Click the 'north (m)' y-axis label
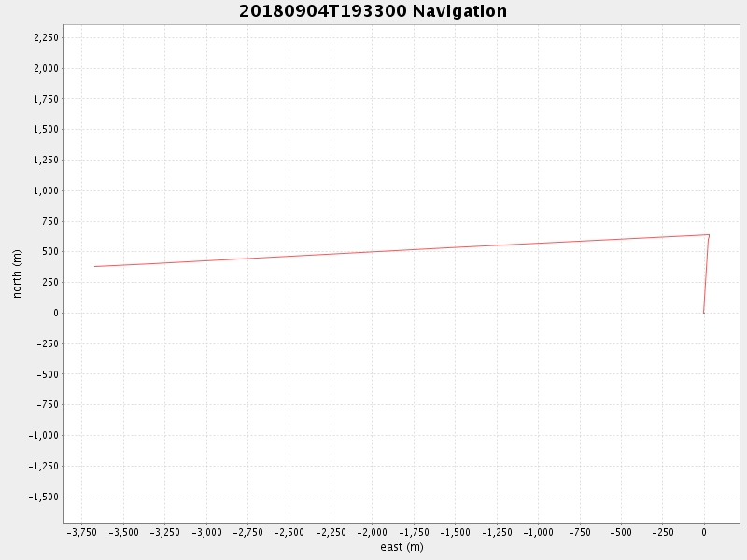Viewport: 747px width, 560px height. (x=17, y=273)
